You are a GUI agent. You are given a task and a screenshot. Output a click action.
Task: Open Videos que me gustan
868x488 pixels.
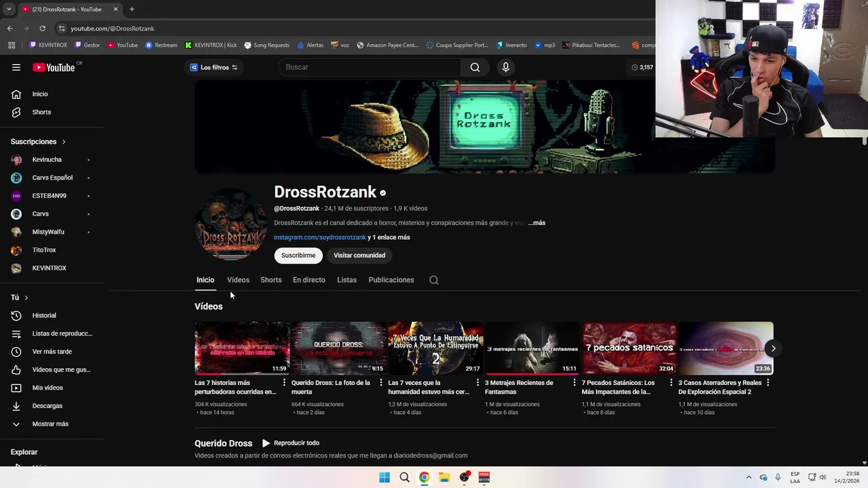52,369
